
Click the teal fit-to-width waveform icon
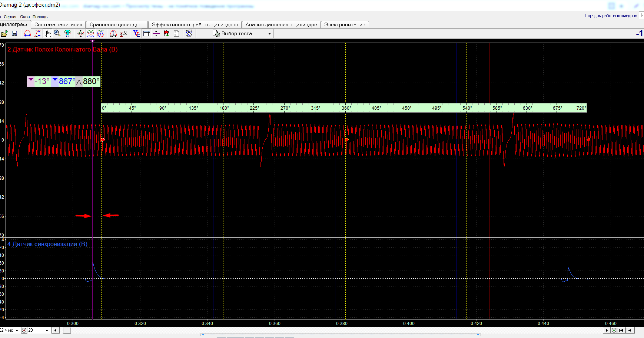coord(67,33)
